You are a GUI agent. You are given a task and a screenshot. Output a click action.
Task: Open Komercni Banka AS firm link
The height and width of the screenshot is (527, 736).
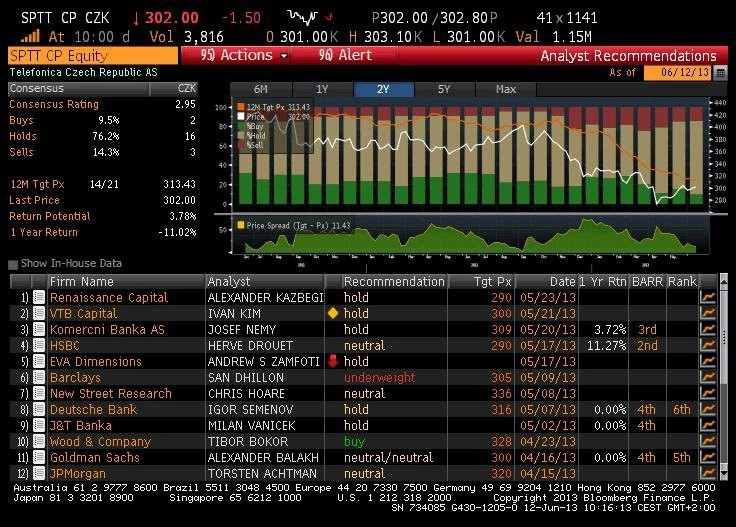coord(107,329)
